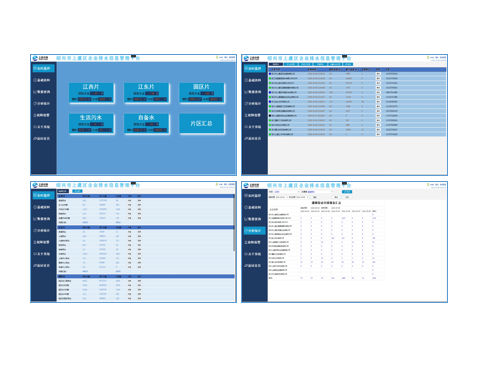Viewport: 483px width, 375px height.
Task: Click the green user icon above the company list
Action: click(428, 58)
